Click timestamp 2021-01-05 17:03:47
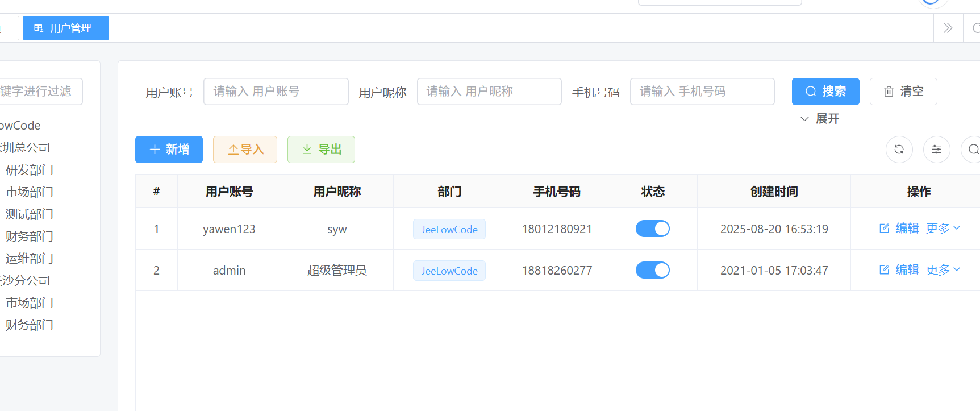The width and height of the screenshot is (980, 411). click(774, 271)
